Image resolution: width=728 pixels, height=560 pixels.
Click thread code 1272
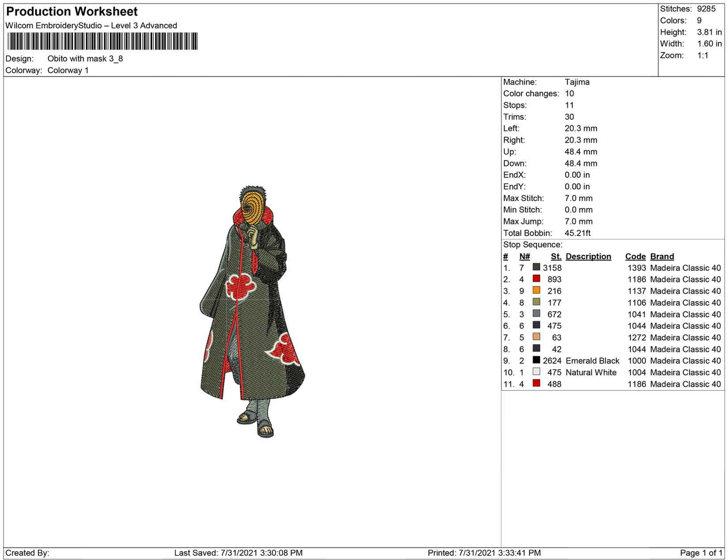pyautogui.click(x=637, y=337)
